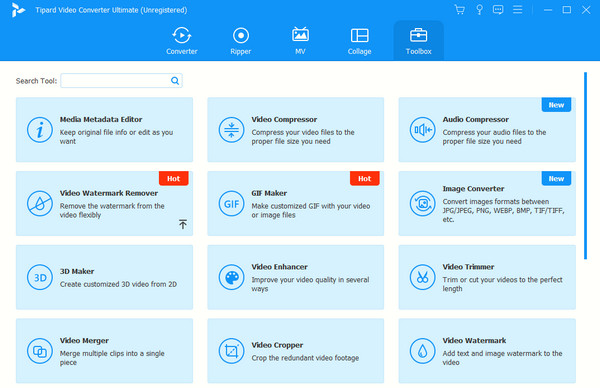The height and width of the screenshot is (388, 600).
Task: Switch to the Converter tab
Action: (x=181, y=41)
